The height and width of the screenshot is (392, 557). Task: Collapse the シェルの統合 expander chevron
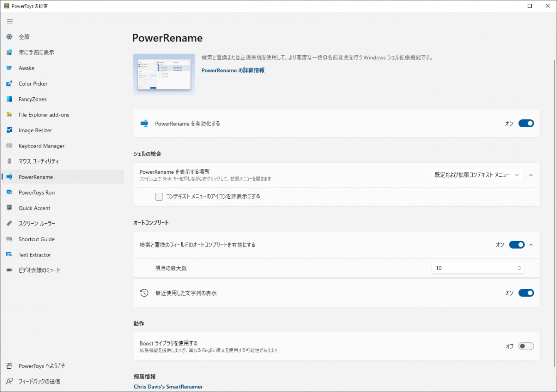pyautogui.click(x=531, y=175)
